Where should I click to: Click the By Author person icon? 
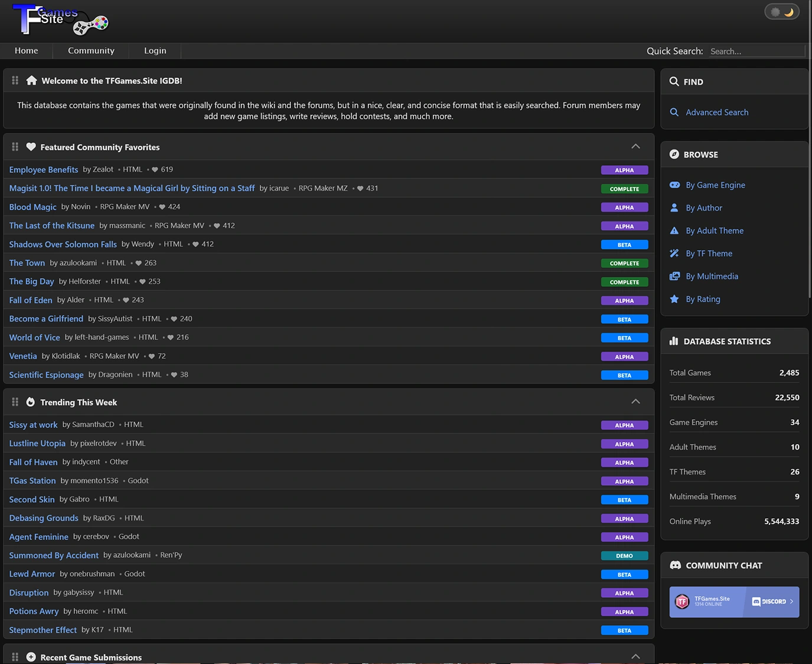tap(674, 208)
